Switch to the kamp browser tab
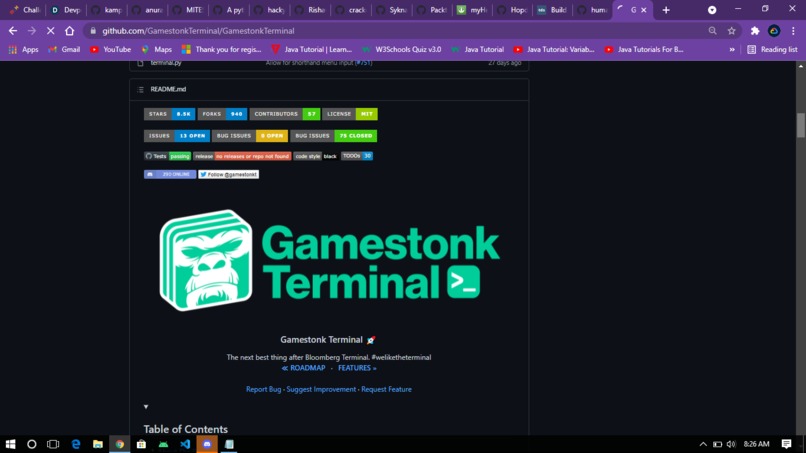 (106, 10)
